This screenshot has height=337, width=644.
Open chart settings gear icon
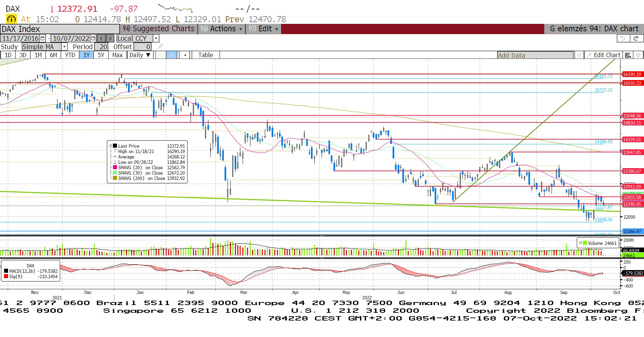(x=638, y=55)
